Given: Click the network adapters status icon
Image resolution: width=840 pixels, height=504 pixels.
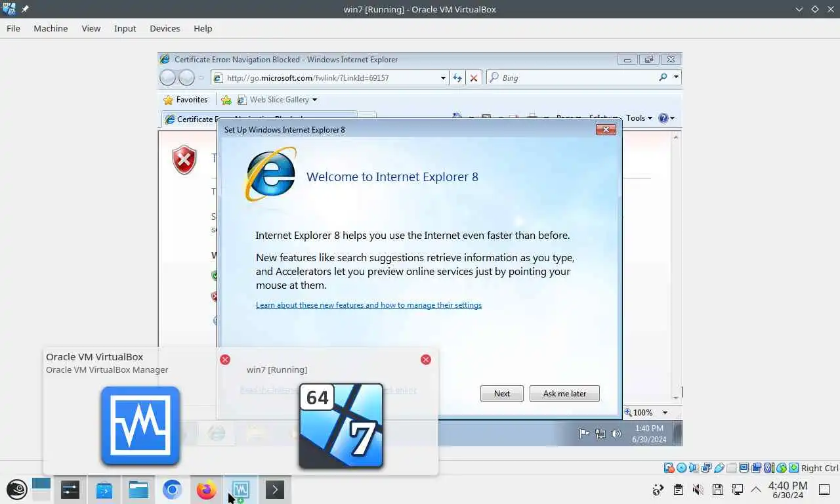Looking at the screenshot, I should (x=706, y=468).
